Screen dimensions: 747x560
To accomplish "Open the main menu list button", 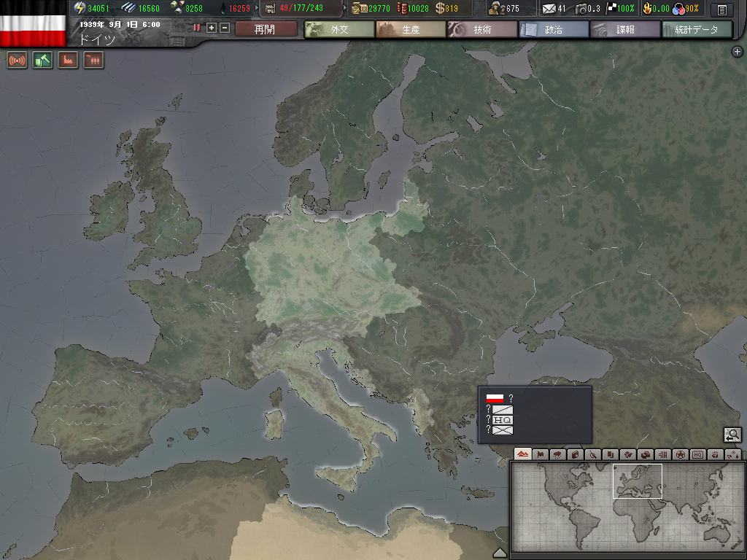I will (x=721, y=9).
